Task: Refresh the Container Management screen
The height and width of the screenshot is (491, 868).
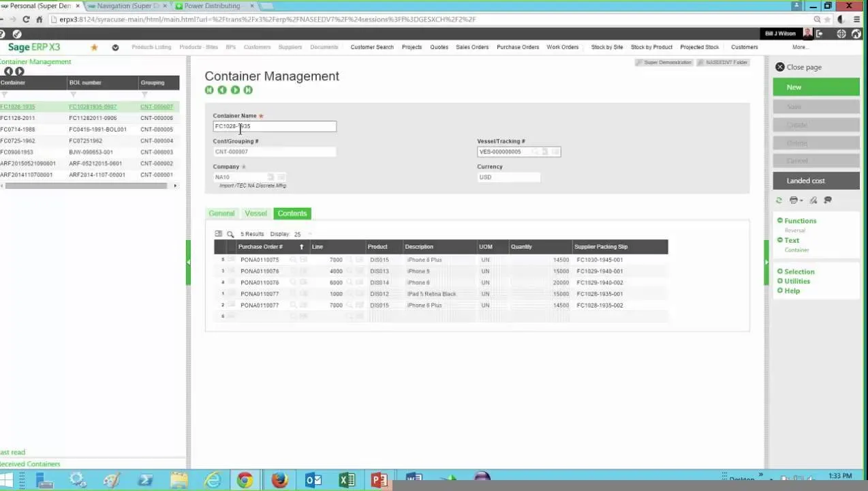Action: (x=779, y=200)
